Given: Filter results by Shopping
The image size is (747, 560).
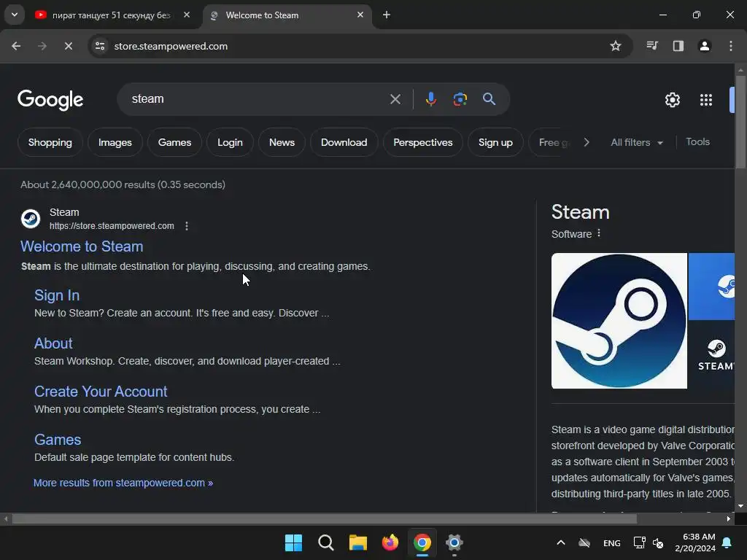Looking at the screenshot, I should pos(50,142).
